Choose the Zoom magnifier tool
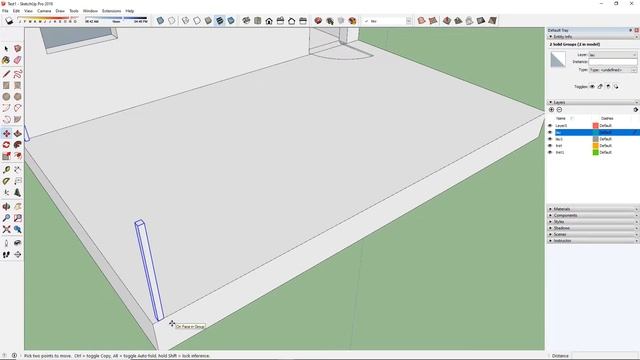Viewport: 640px width, 360px height. 6,218
